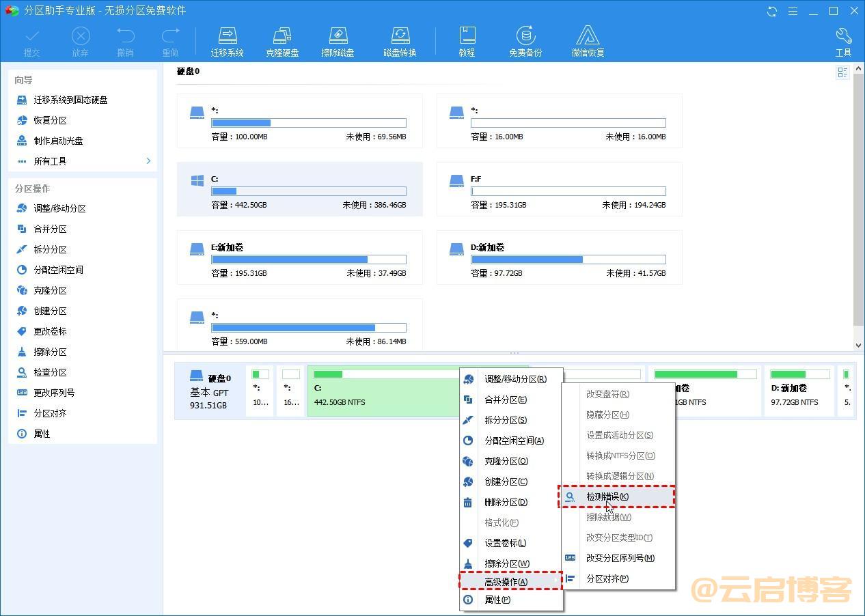
Task: Click the 放弃 toolbar icon
Action: [x=80, y=42]
